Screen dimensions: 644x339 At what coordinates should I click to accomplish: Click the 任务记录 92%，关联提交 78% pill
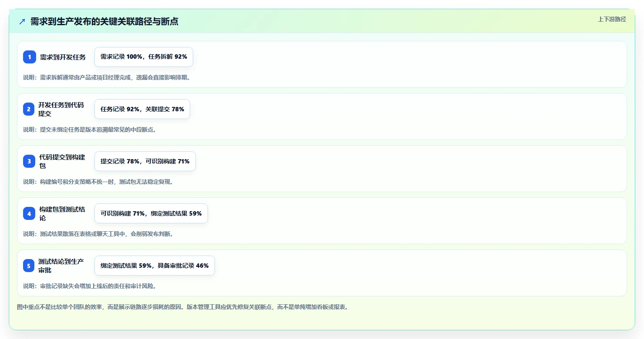click(142, 109)
